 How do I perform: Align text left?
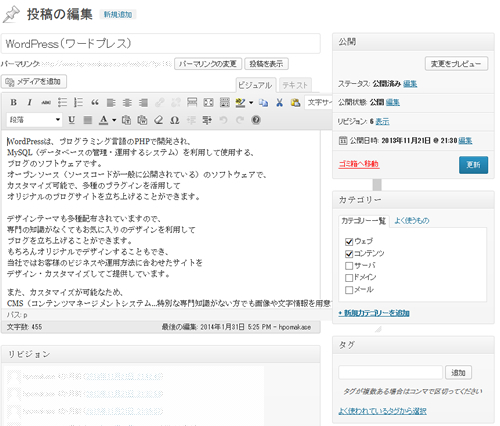click(111, 102)
